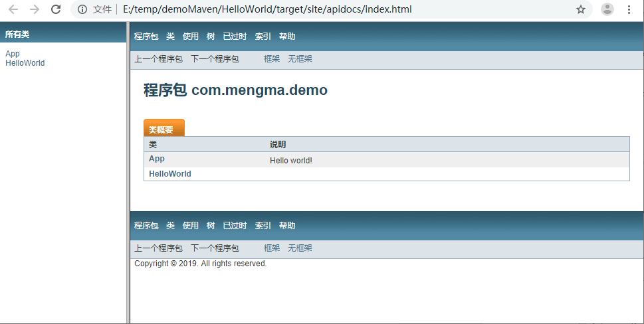This screenshot has width=644, height=324.
Task: Click the browser forward arrow
Action: (x=35, y=9)
